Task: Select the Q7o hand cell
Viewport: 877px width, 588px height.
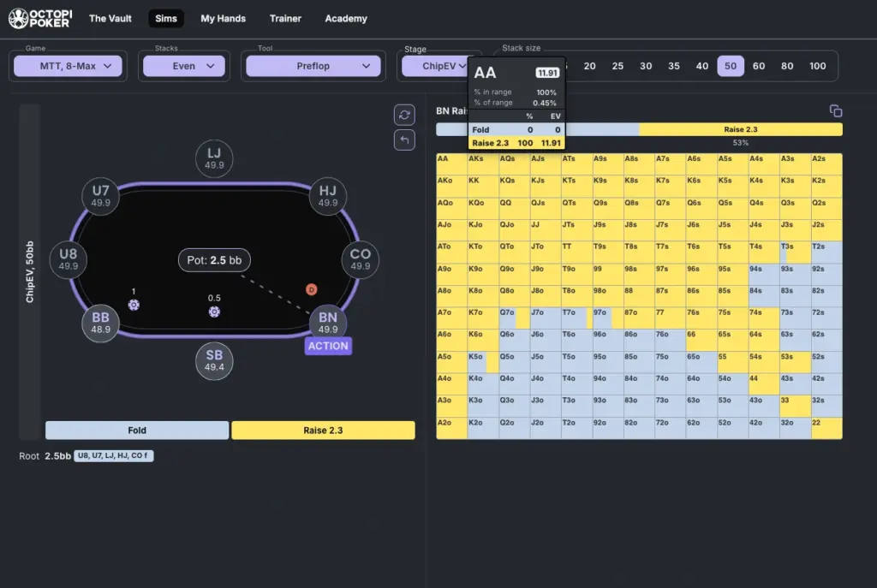Action: pos(514,318)
